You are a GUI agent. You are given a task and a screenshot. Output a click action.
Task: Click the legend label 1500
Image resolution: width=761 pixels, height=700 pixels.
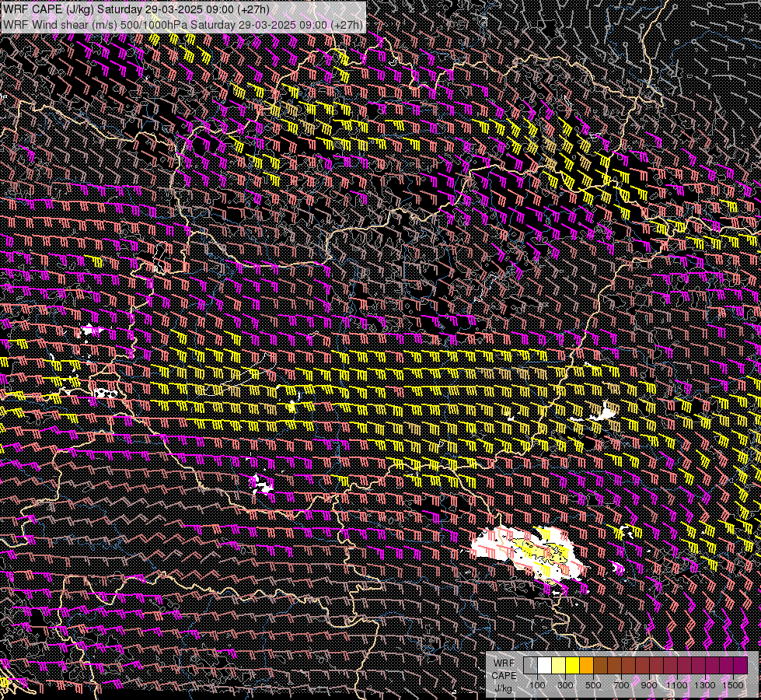[733, 685]
